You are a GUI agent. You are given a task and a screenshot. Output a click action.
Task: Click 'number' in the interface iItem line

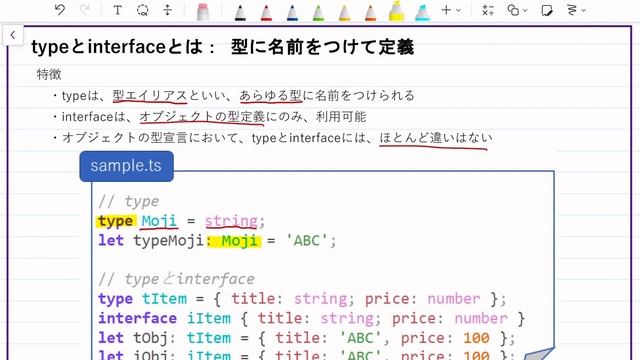coord(481,318)
